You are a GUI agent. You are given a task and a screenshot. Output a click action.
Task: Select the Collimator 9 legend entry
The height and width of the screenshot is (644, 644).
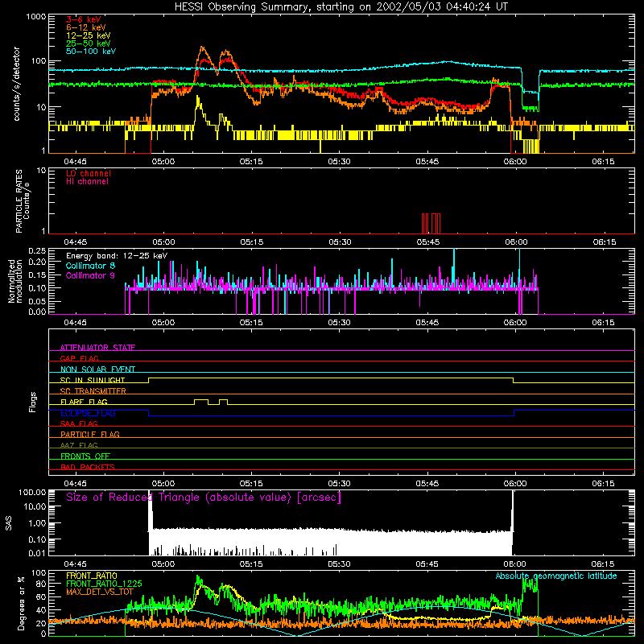pos(90,275)
